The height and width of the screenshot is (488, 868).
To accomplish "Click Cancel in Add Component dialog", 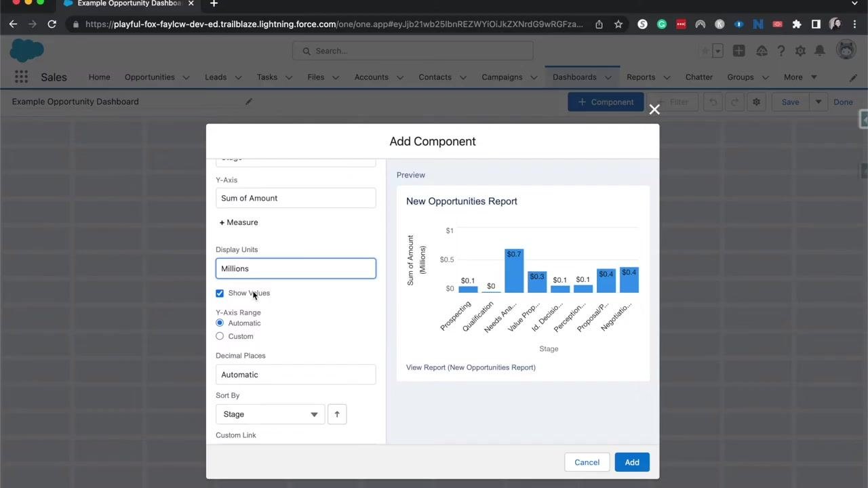I will 587,462.
